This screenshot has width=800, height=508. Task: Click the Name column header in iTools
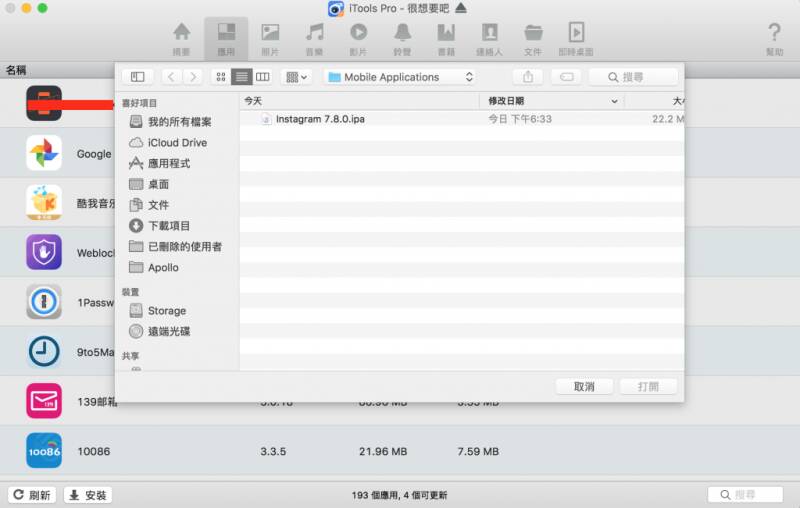tap(16, 70)
